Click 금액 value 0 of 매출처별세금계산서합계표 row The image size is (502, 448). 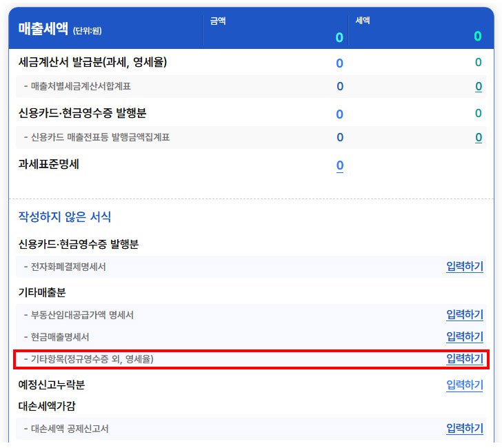click(x=340, y=86)
